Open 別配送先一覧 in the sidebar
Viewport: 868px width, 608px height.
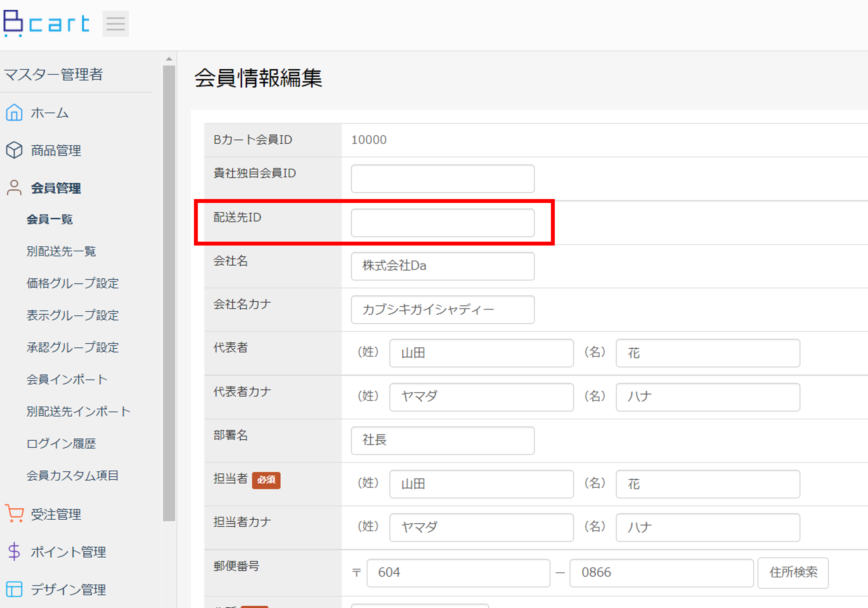coord(61,251)
